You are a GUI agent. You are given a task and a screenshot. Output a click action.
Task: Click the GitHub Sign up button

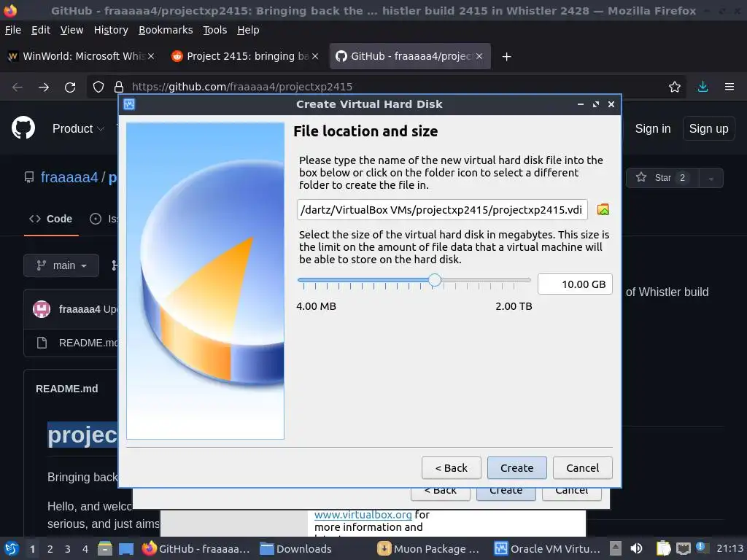tap(708, 128)
